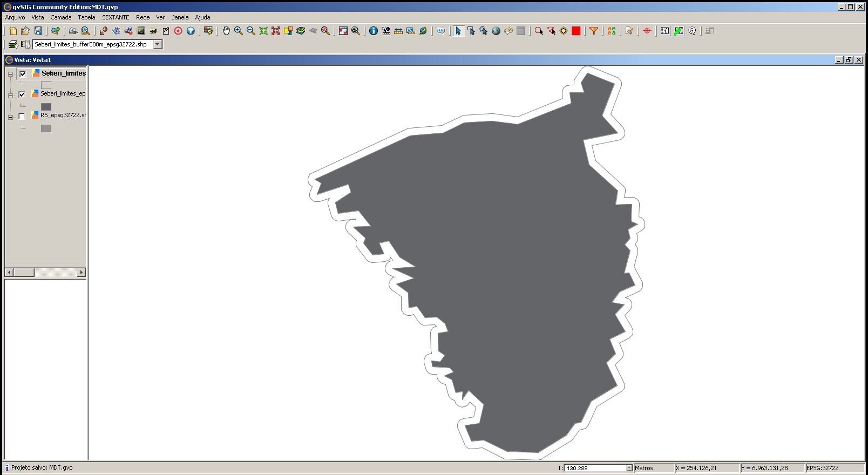Image resolution: width=868 pixels, height=475 pixels.
Task: Collapse the RS_epsg32722 layer tree node
Action: click(x=10, y=117)
